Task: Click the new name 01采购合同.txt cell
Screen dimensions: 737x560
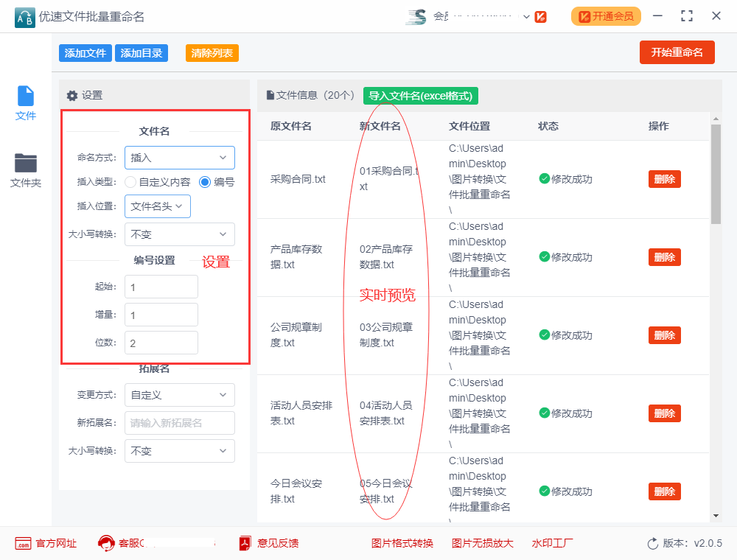Action: pyautogui.click(x=389, y=178)
